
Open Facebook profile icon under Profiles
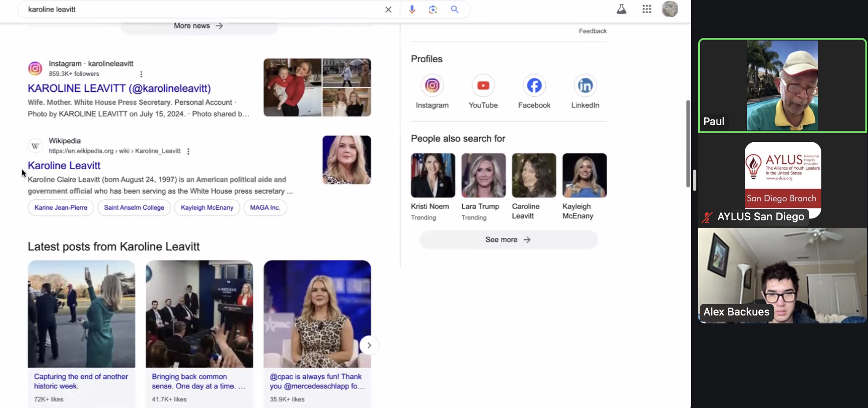(534, 85)
